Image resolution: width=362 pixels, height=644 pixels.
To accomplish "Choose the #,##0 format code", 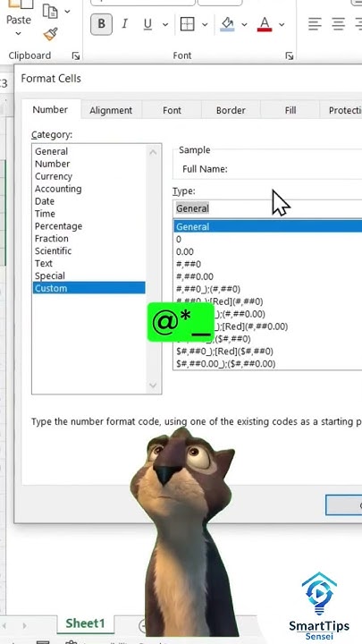I will (x=267, y=264).
